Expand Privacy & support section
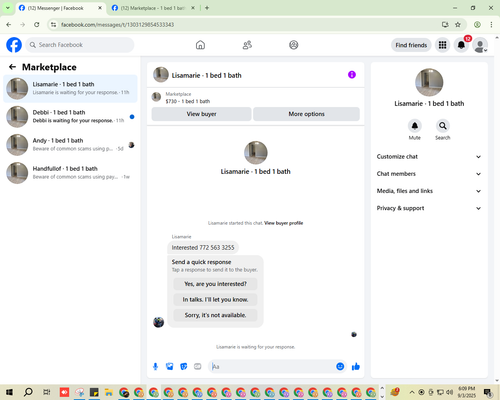Viewport: 500px width, 400px height. pyautogui.click(x=429, y=208)
